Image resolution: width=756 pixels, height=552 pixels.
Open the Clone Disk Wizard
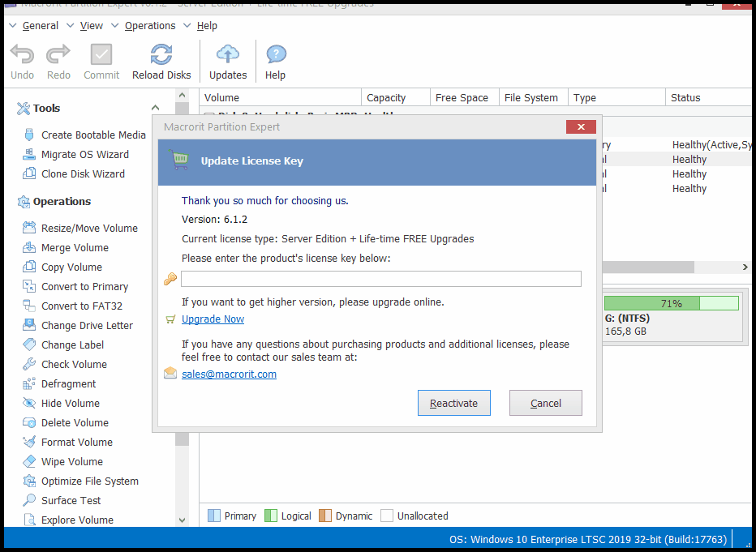(74, 173)
